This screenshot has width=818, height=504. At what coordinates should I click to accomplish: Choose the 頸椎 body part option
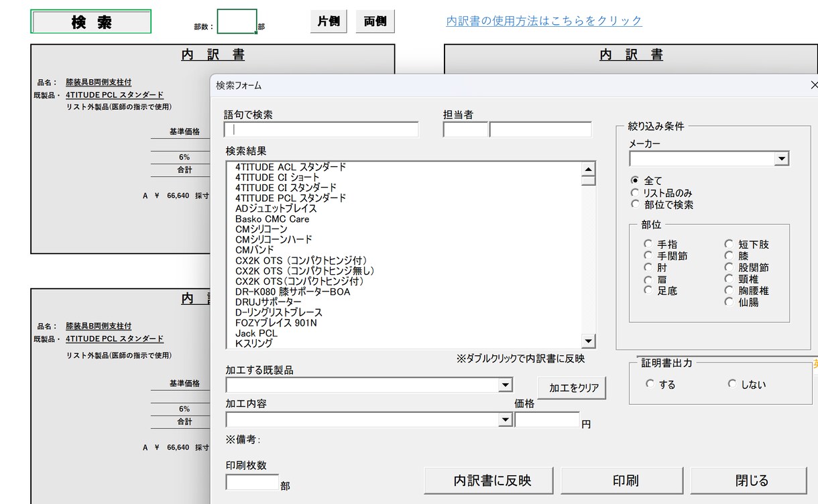[729, 279]
